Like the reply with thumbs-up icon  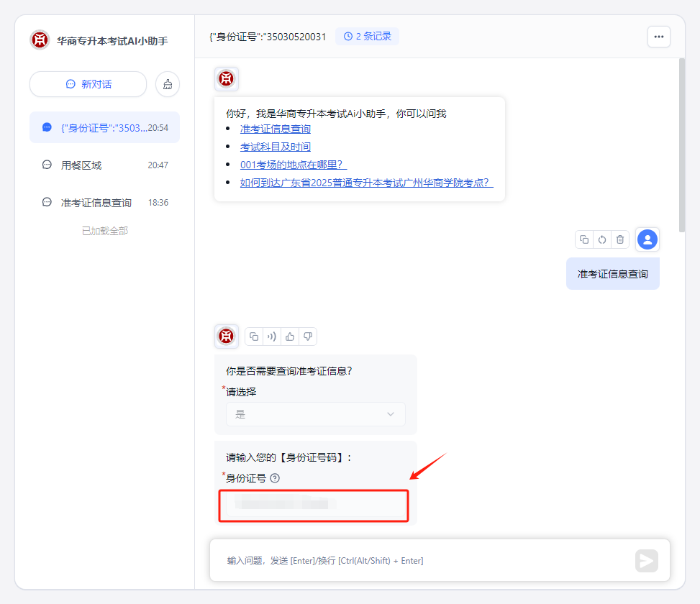[290, 337]
